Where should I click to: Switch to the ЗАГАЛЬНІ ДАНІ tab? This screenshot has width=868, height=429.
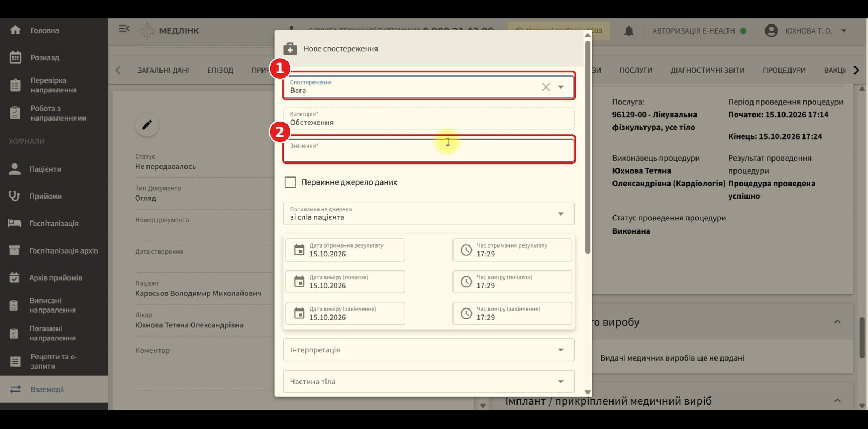(x=163, y=70)
